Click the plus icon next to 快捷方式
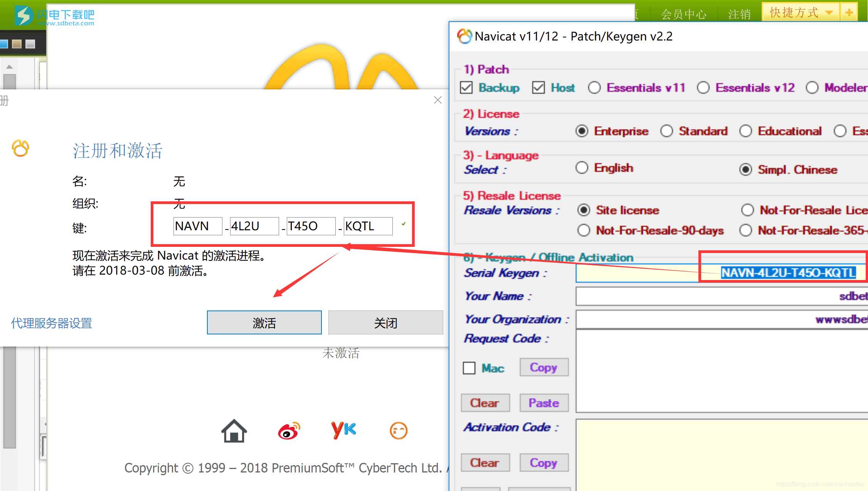The height and width of the screenshot is (491, 868). (849, 13)
